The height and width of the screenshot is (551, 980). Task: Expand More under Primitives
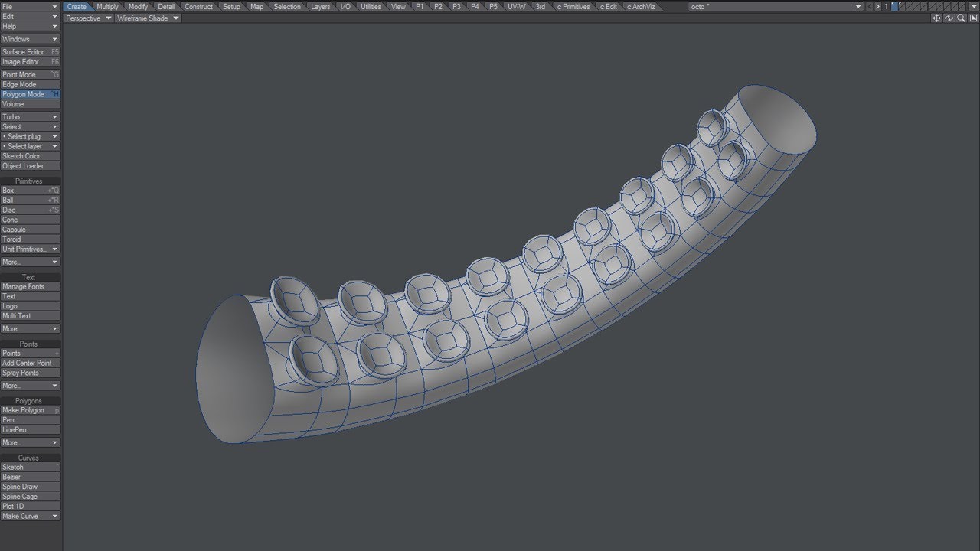31,262
